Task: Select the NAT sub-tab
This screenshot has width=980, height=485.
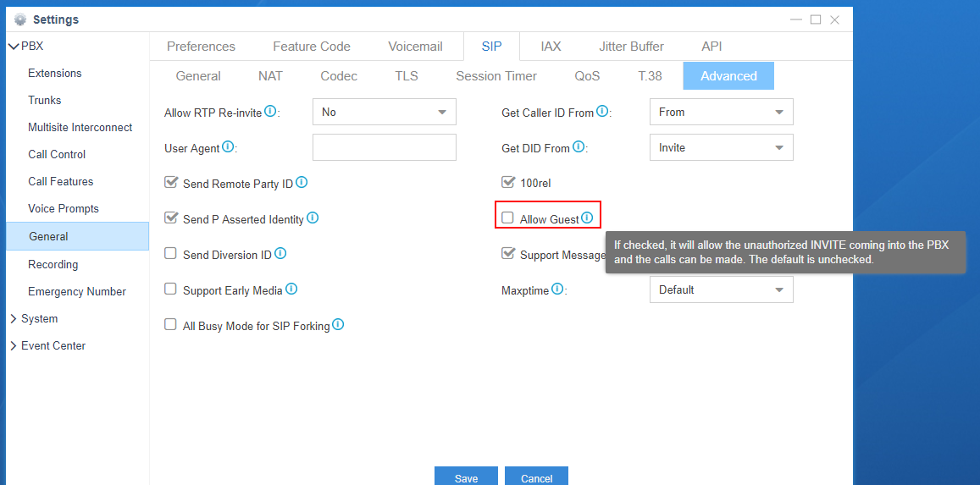Action: 271,76
